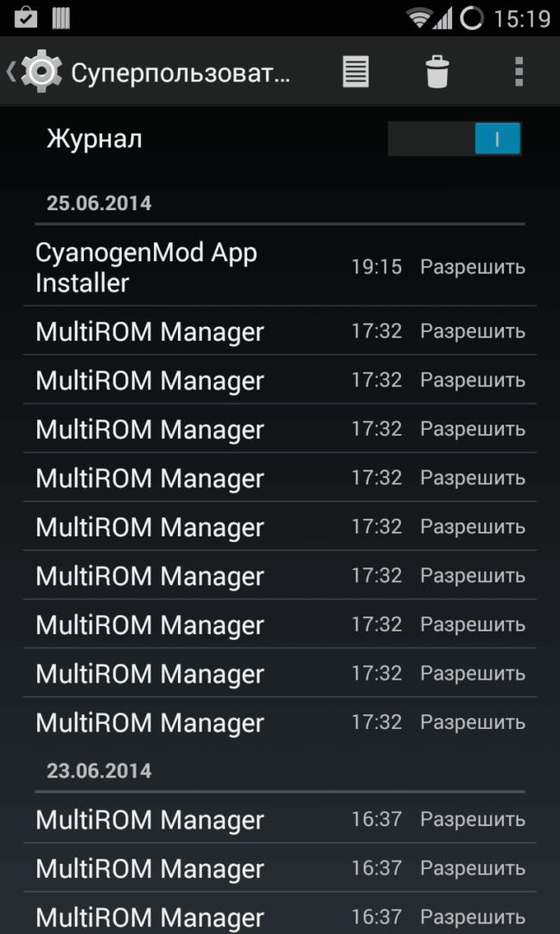560x934 pixels.
Task: Tap the circular battery ring icon
Action: [x=472, y=18]
